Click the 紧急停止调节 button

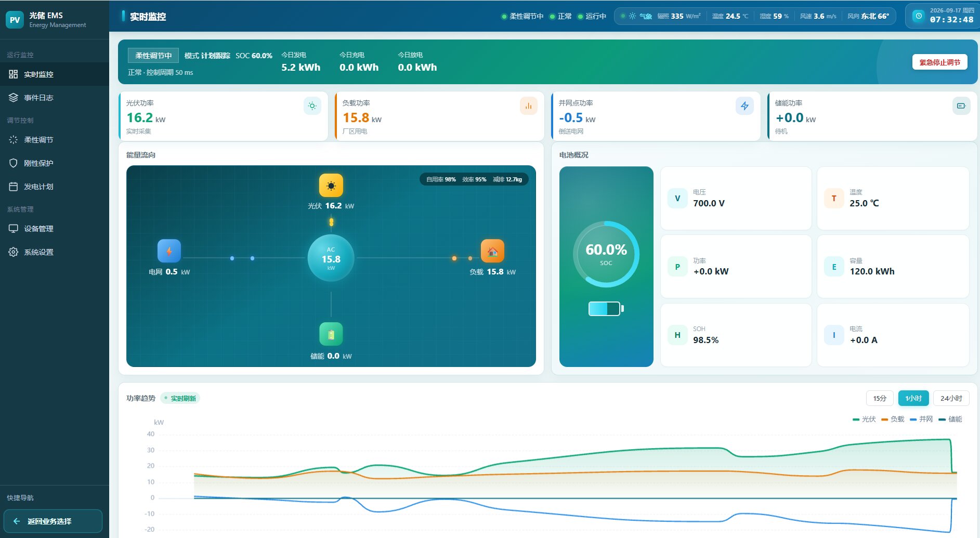(x=940, y=62)
